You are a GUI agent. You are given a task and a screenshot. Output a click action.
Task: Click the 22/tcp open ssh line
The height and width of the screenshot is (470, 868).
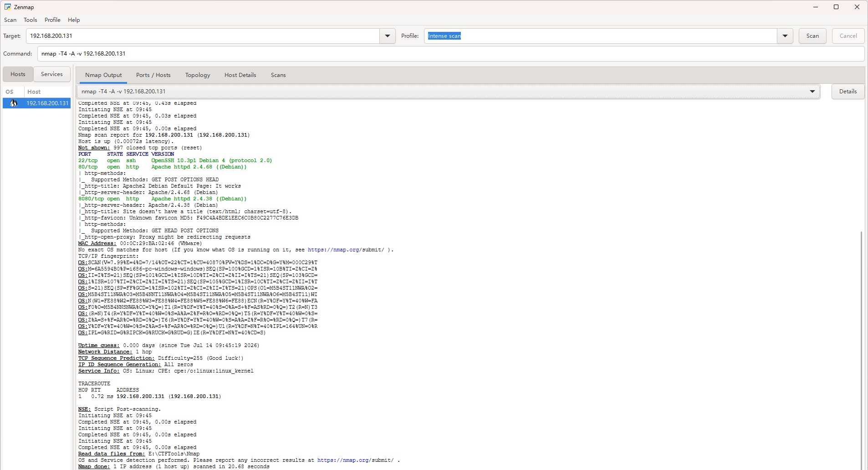(x=175, y=161)
